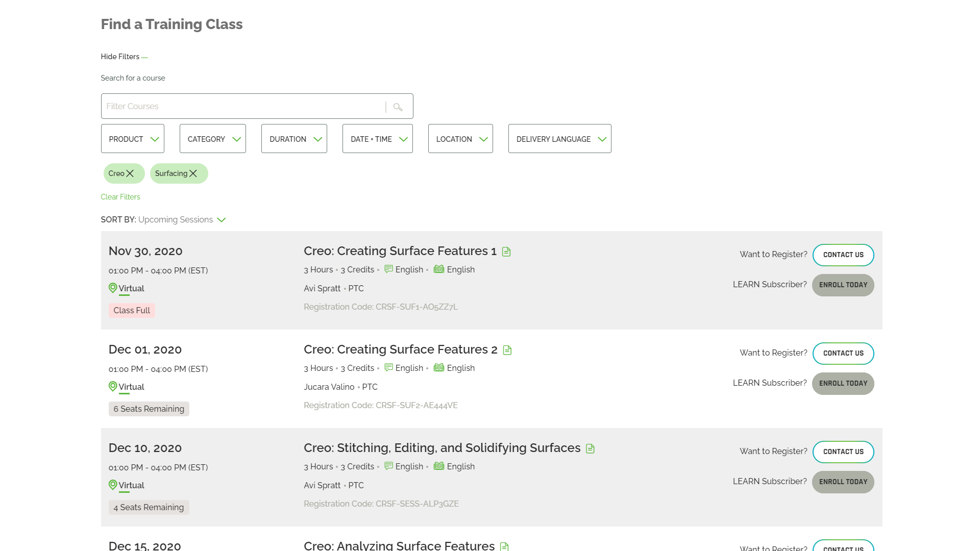Open document icon for Analyzing Surface Features
Image resolution: width=980 pixels, height=551 pixels.
point(504,546)
